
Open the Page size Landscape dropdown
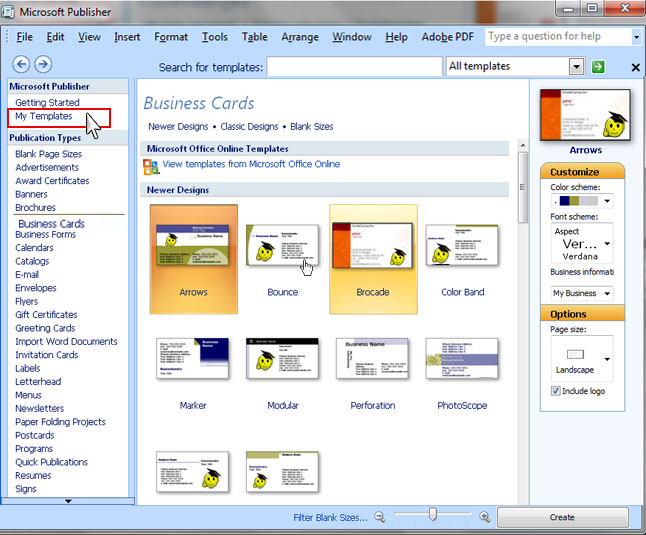pyautogui.click(x=607, y=359)
